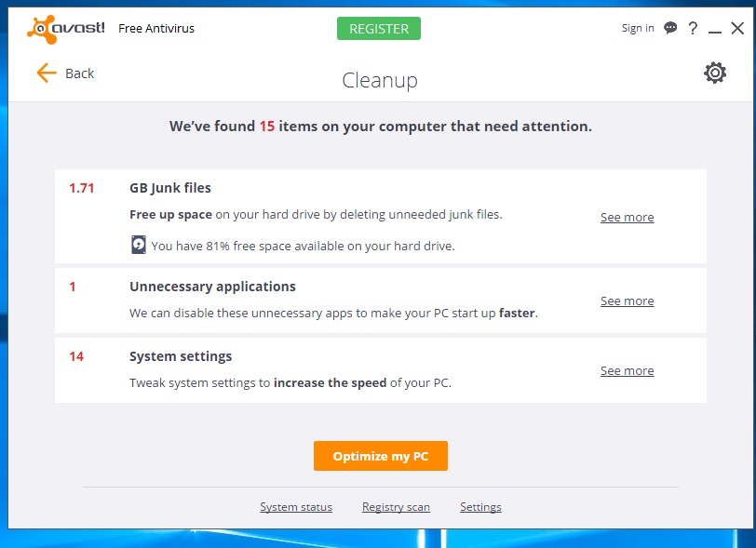This screenshot has width=756, height=548.
Task: Open the bottom Settings link
Action: tap(480, 507)
